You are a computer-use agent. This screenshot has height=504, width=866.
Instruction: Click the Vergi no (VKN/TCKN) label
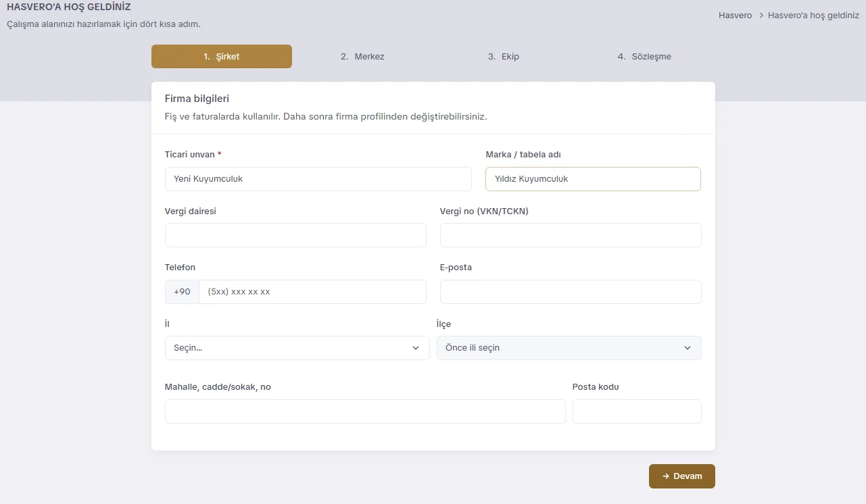[x=484, y=211]
